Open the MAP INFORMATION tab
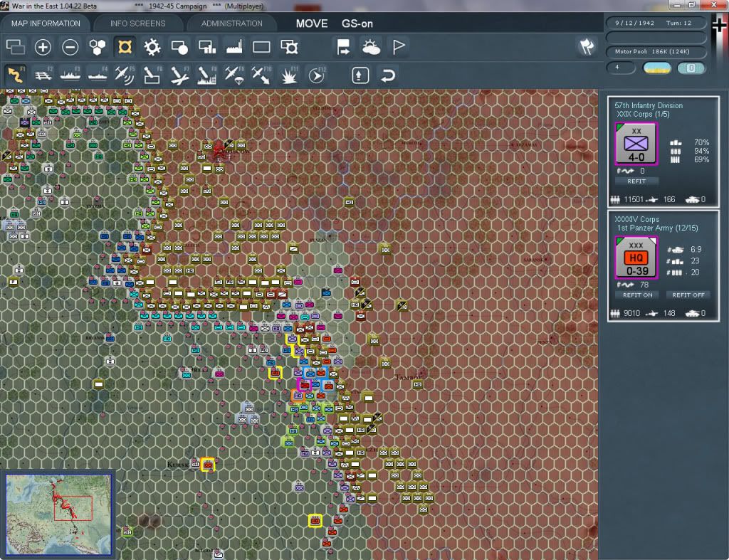Viewport: 729px width, 560px height. click(46, 23)
